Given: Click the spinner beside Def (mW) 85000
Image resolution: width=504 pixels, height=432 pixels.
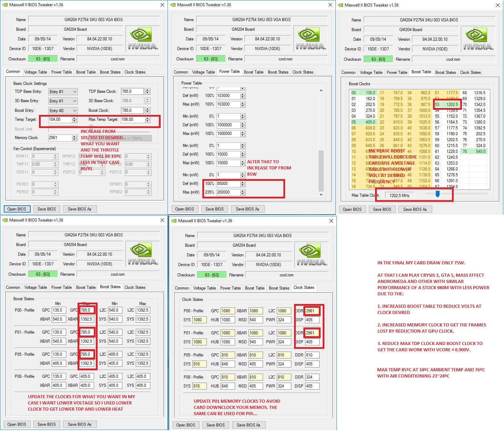Looking at the screenshot, I should click(243, 184).
